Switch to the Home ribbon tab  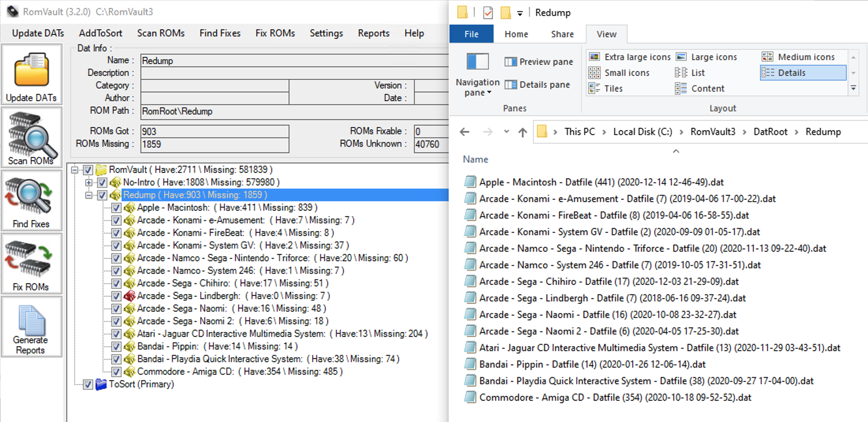click(x=516, y=34)
